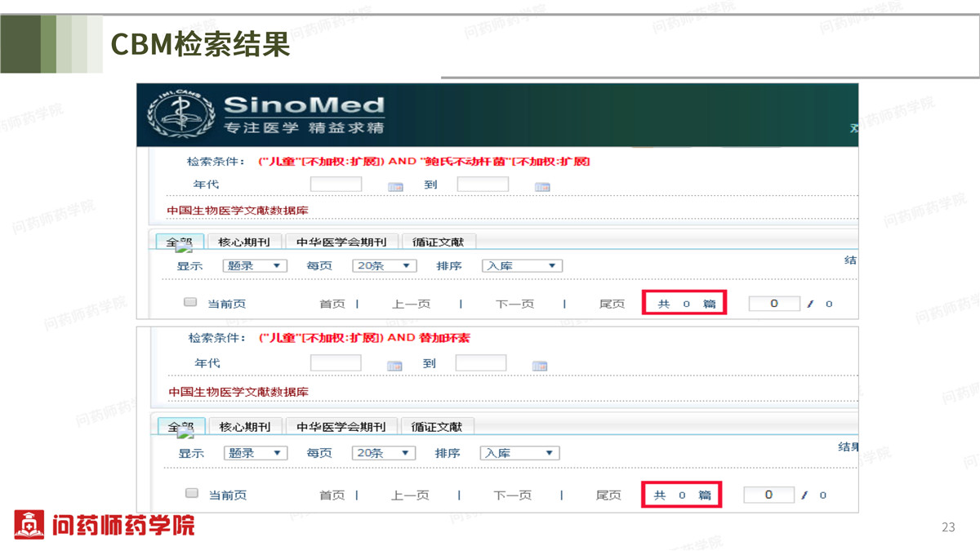This screenshot has height=551, width=980.
Task: Select the 中华医学会期刊 tab in the 鲍氏不动杆菌 results
Action: coord(341,242)
